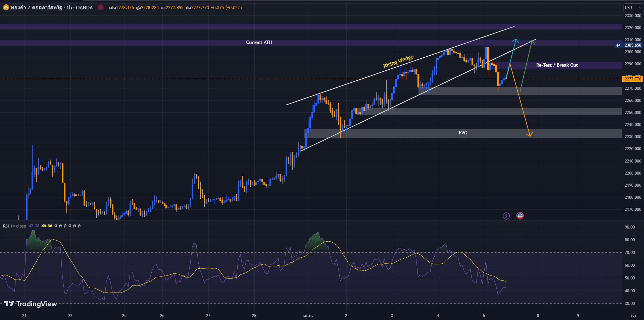The image size is (644, 320).
Task: Select the green upward arrow tip
Action: coord(532,41)
